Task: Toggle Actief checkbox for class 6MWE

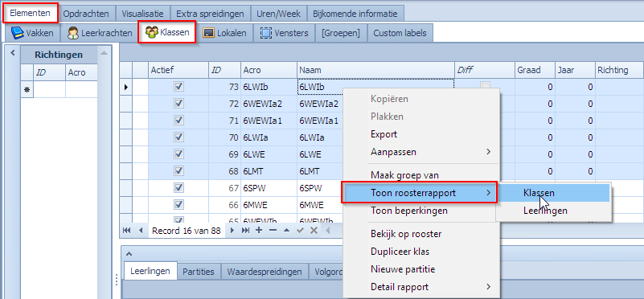Action: click(178, 204)
